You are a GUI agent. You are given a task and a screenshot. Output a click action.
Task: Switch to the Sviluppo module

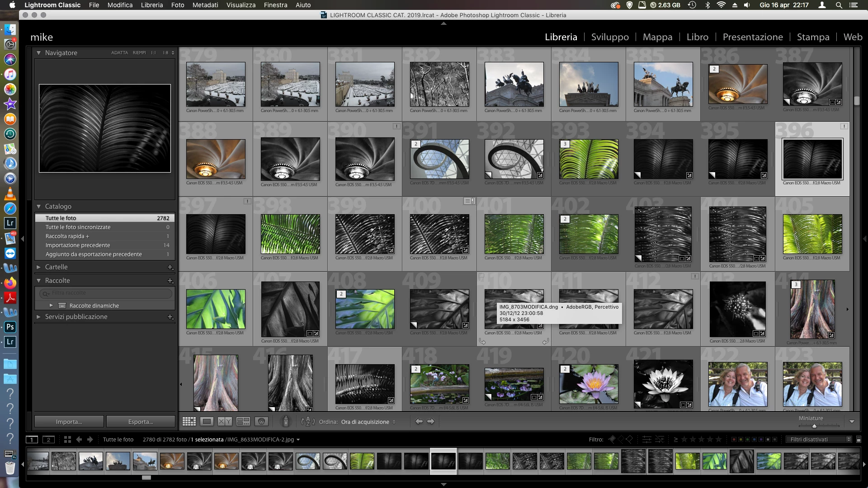click(610, 37)
